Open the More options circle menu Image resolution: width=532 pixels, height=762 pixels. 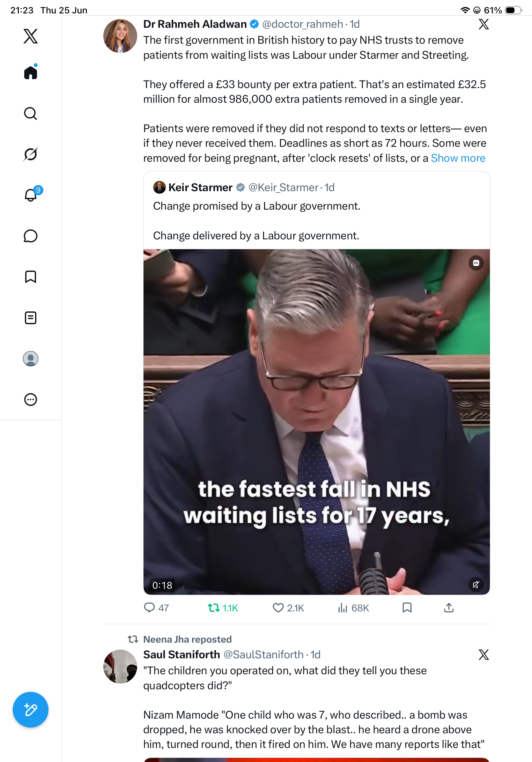coord(31,400)
